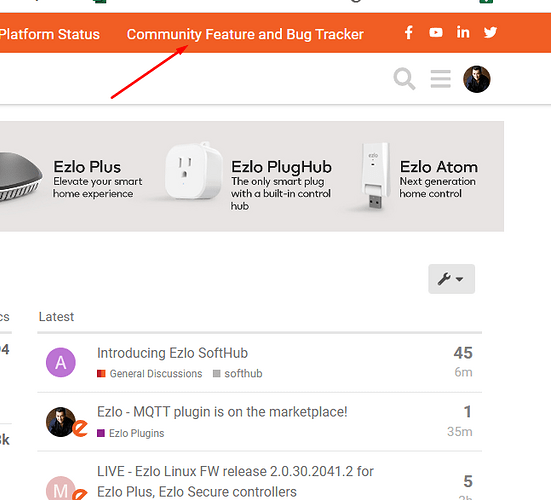This screenshot has height=500, width=551.
Task: Open the user profile avatar
Action: pyautogui.click(x=477, y=79)
